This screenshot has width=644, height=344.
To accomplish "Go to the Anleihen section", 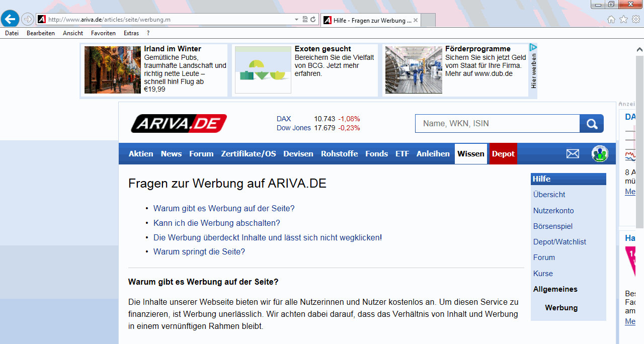I will click(433, 154).
